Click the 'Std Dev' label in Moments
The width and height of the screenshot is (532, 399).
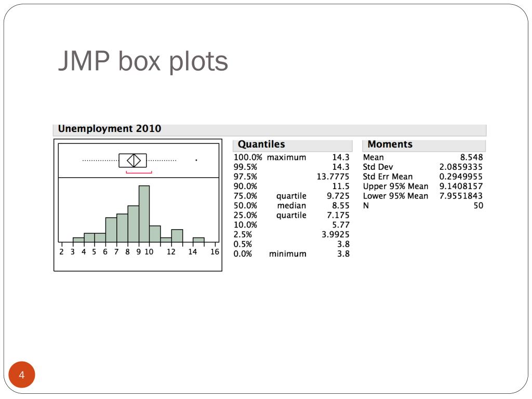378,167
